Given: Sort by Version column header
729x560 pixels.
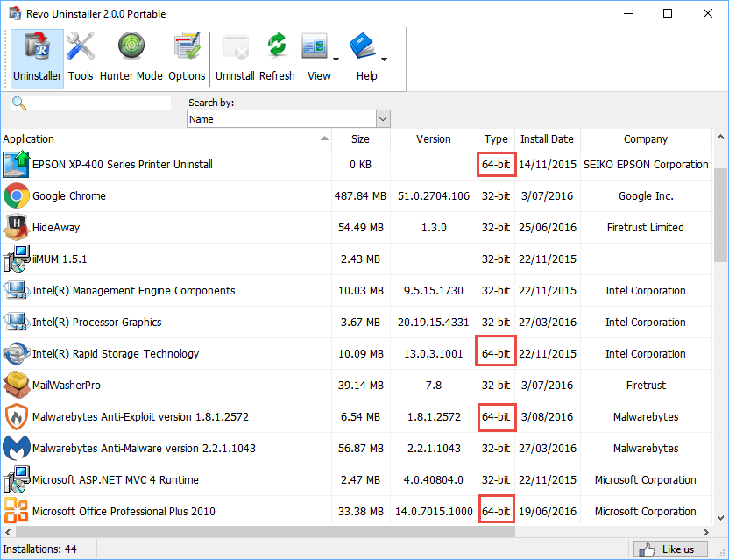Looking at the screenshot, I should (x=434, y=139).
